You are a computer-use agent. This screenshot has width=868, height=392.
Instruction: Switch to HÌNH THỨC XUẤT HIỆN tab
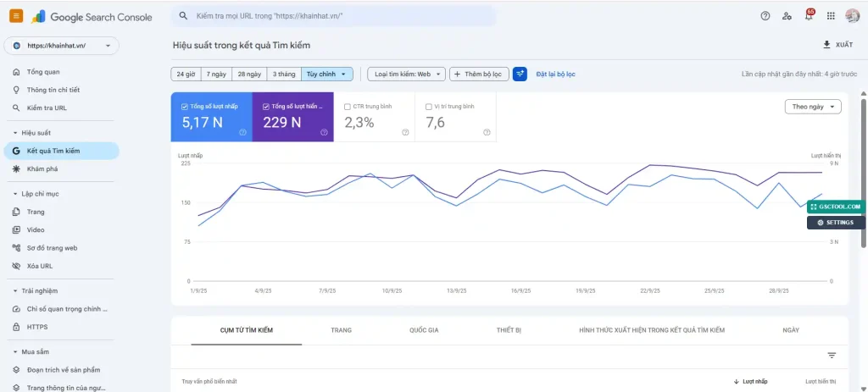652,330
